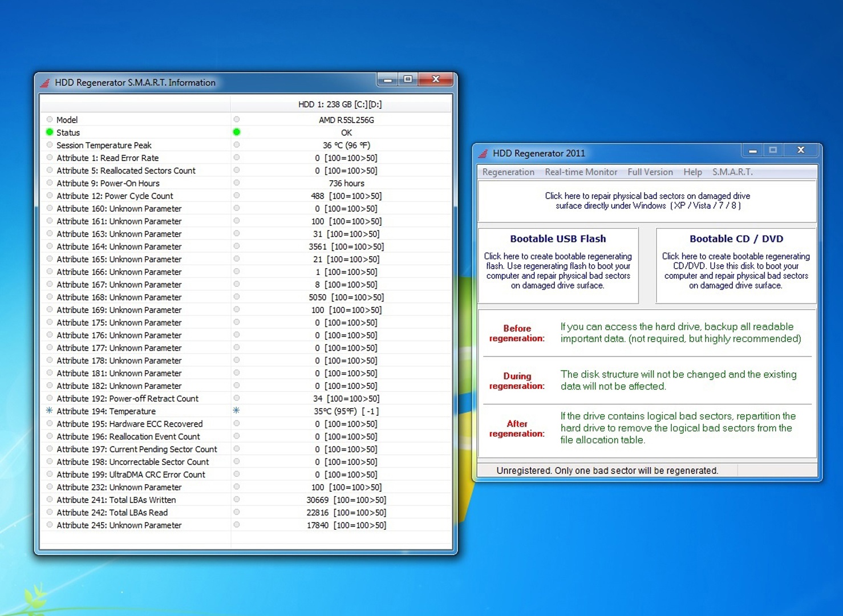Click the indicator dot beside Attribute 197: Current Pending Sector Count
The width and height of the screenshot is (843, 616).
tap(50, 449)
